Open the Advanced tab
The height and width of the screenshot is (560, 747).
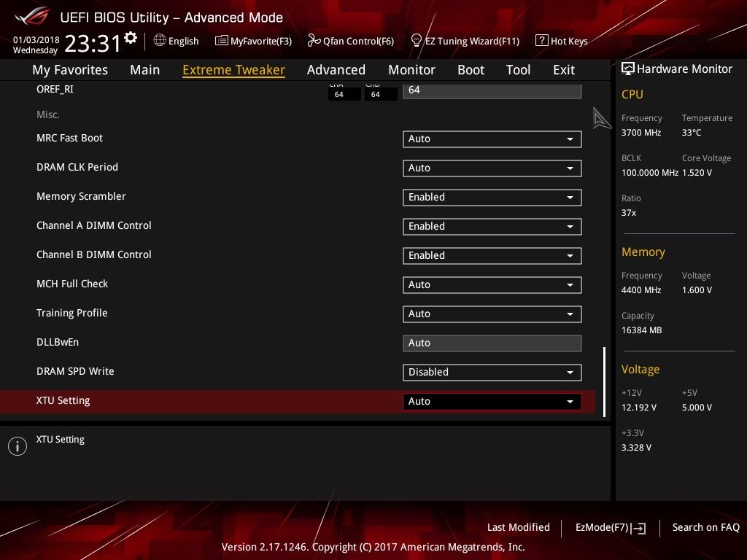[x=336, y=70]
